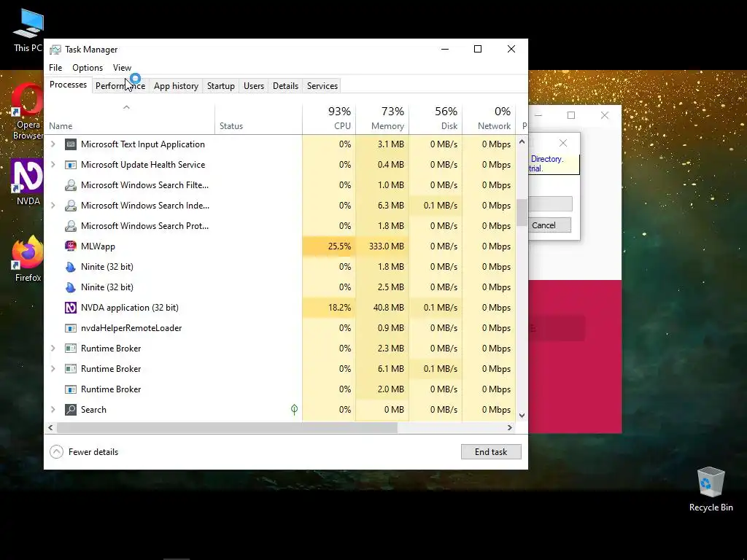The image size is (747, 560).
Task: Switch to the App history tab
Action: click(x=176, y=86)
